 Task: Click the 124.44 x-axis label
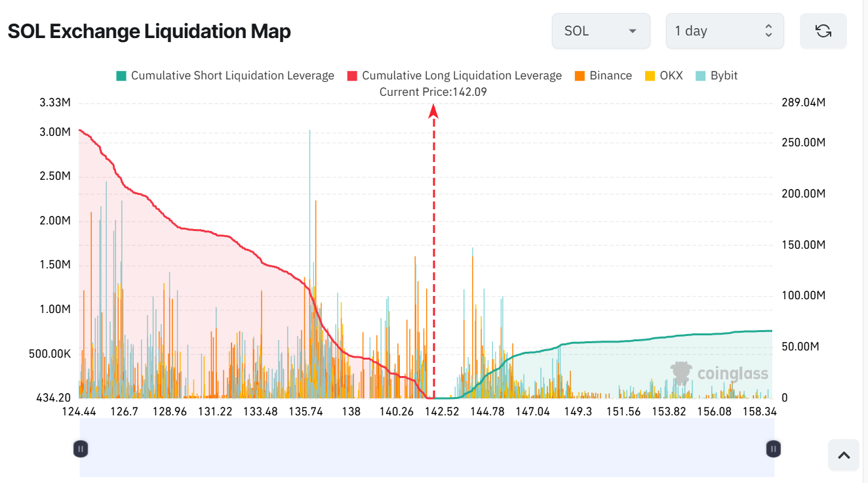pyautogui.click(x=79, y=411)
